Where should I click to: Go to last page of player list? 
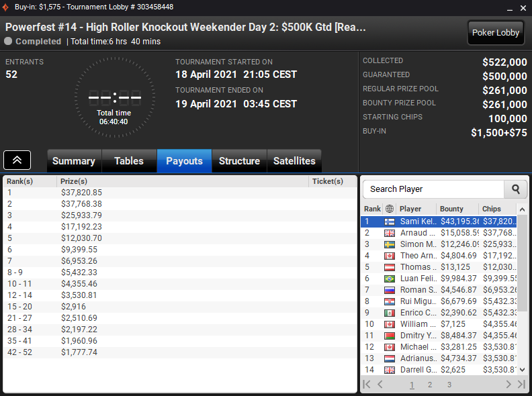(x=521, y=384)
